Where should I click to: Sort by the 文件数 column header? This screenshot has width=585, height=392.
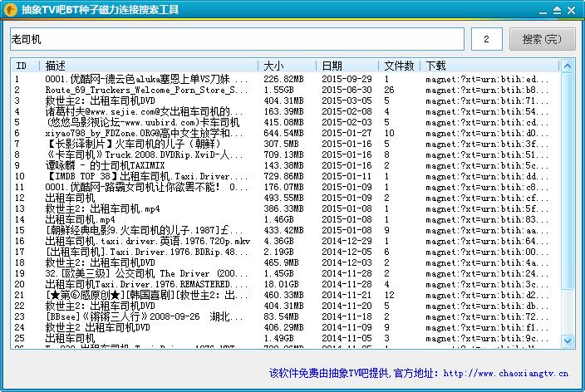[400, 66]
